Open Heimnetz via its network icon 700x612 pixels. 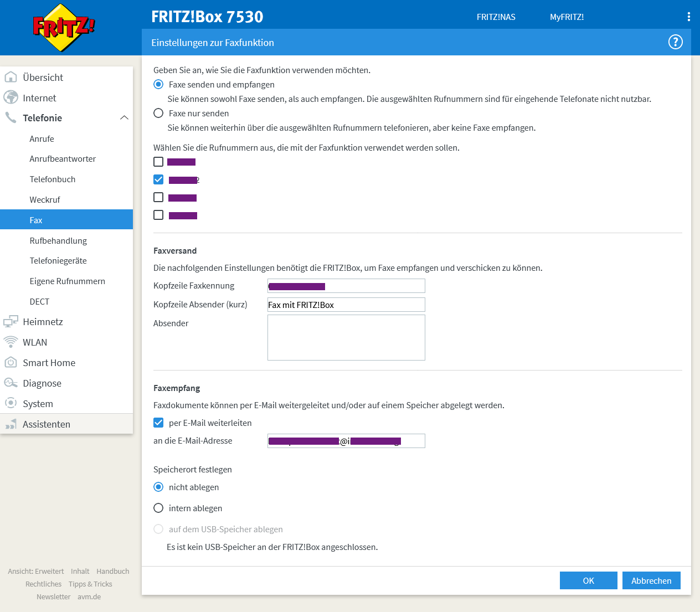tap(11, 321)
